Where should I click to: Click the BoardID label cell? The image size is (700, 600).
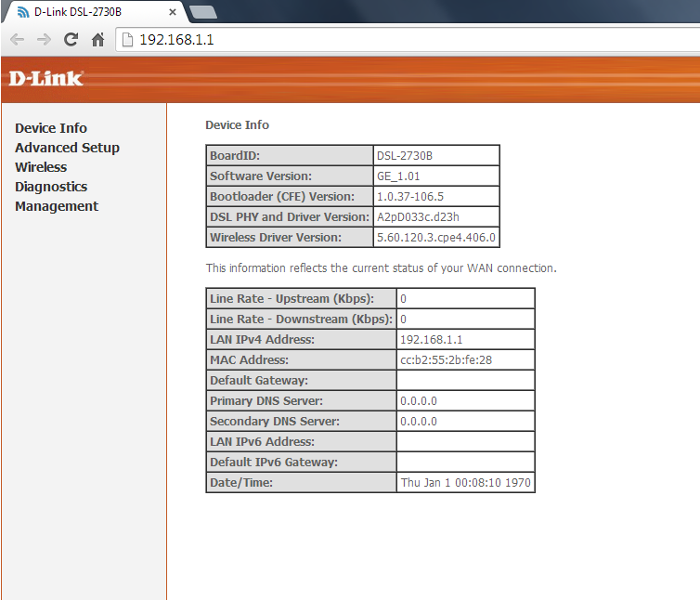tap(290, 155)
